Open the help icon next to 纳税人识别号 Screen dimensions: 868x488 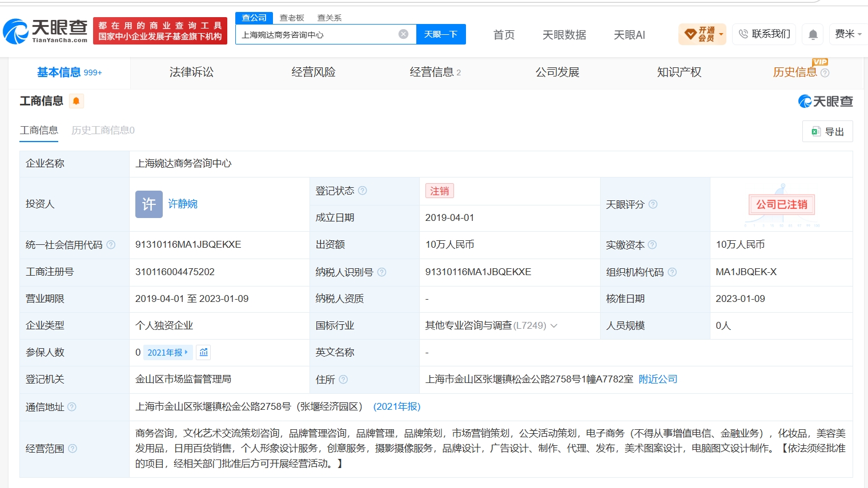pyautogui.click(x=381, y=272)
